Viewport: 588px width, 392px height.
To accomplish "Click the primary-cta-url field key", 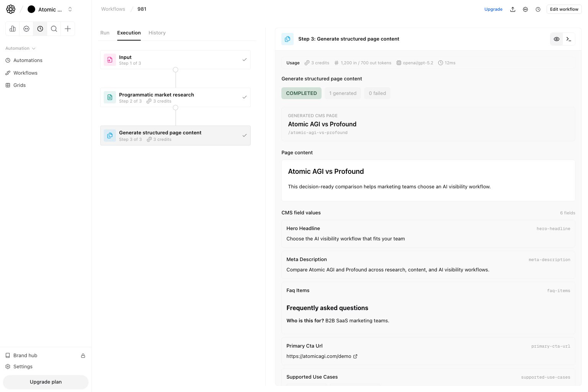I will [x=550, y=346].
